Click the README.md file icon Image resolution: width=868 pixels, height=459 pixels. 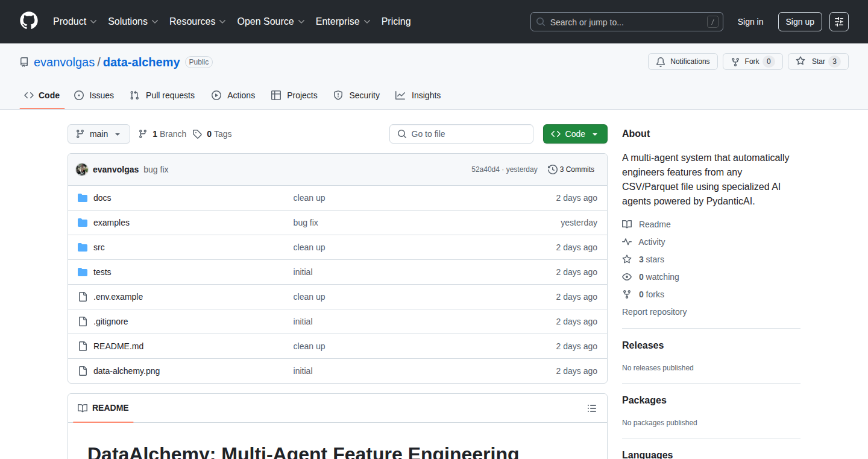(83, 346)
